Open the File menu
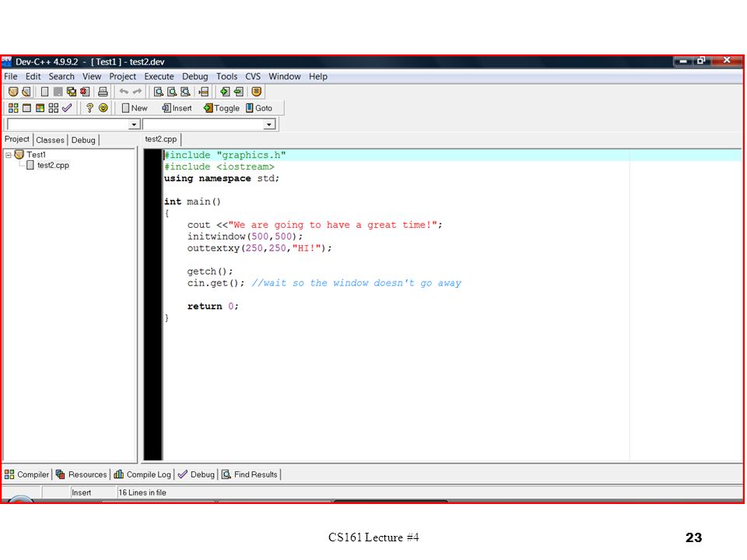The height and width of the screenshot is (560, 747). pyautogui.click(x=10, y=76)
